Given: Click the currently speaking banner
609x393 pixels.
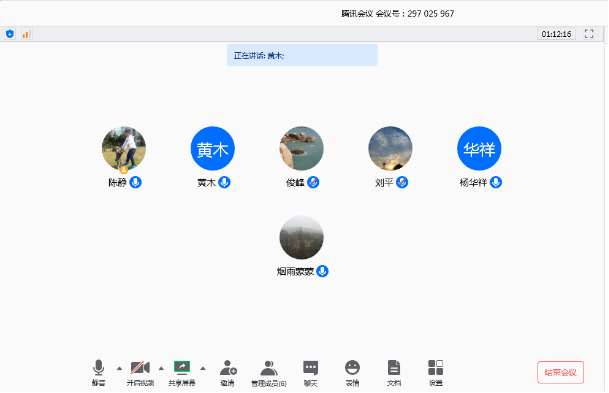Looking at the screenshot, I should coord(302,55).
